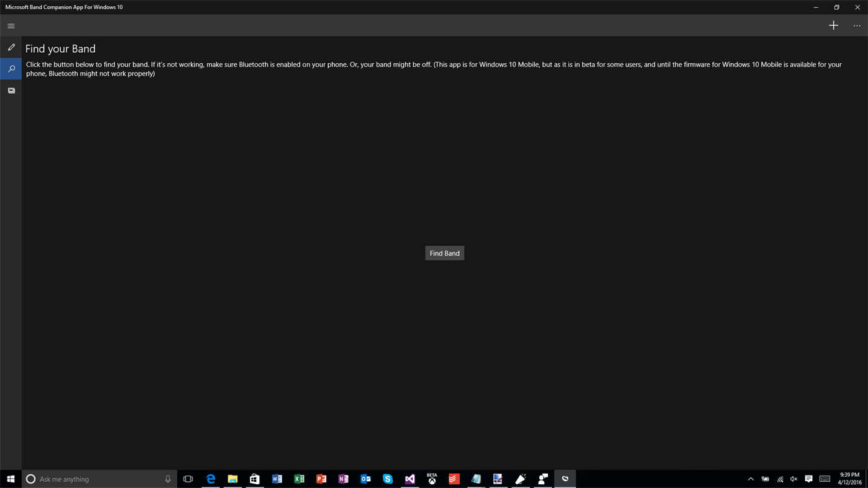Launch Excel from the taskbar

tap(299, 479)
